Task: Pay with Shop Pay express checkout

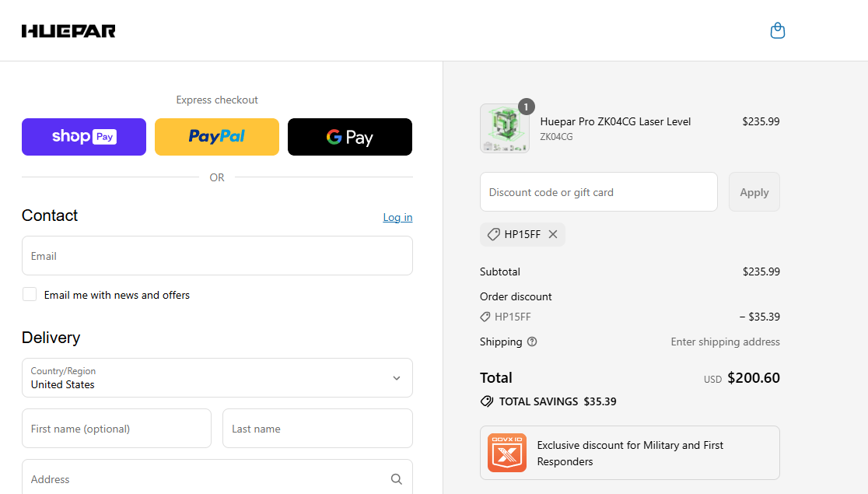Action: tap(84, 137)
